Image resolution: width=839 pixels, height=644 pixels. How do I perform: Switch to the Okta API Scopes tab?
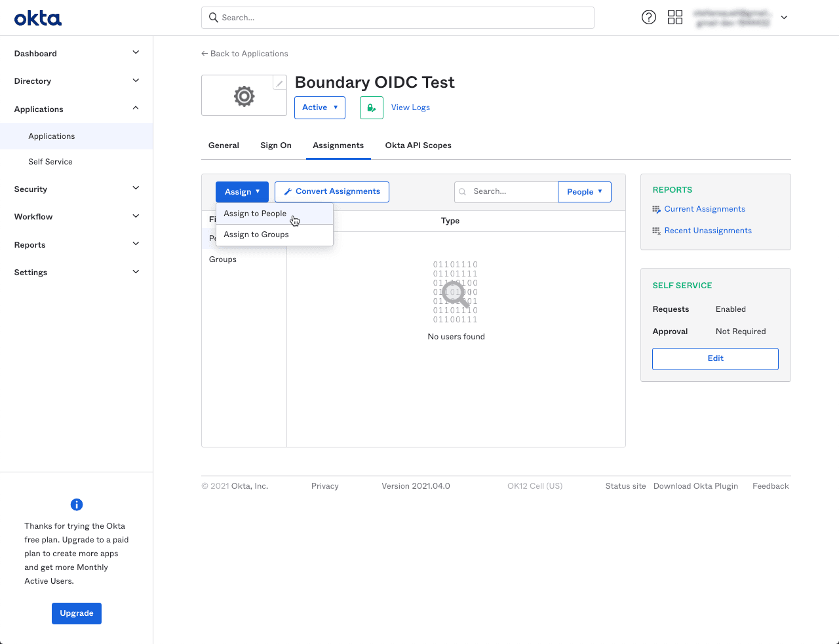[418, 145]
